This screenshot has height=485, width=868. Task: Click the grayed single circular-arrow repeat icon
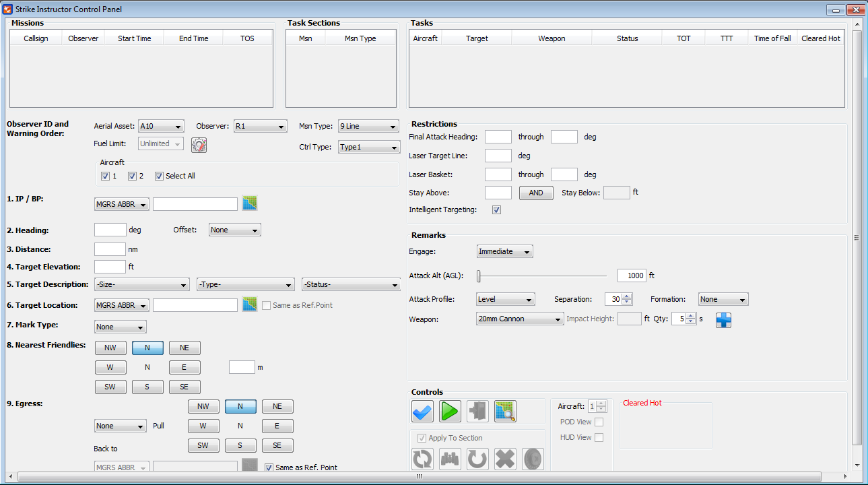point(477,459)
